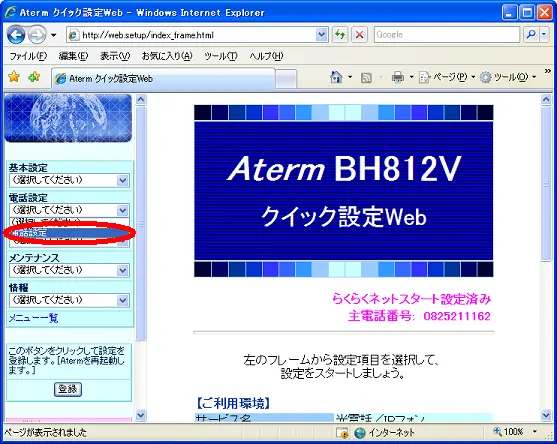Screen dimensions: 557x444
Task: Go forward with the browser Forward arrow
Action: point(37,35)
